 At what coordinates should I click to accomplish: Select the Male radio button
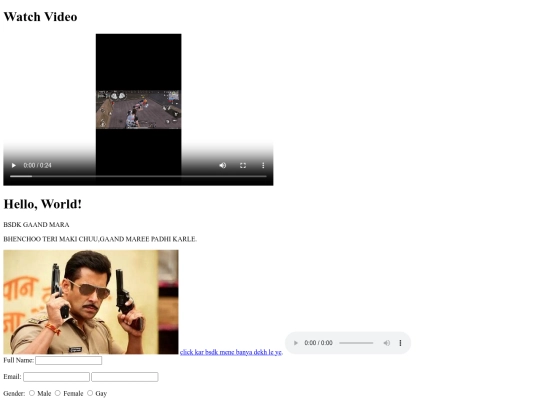32,393
